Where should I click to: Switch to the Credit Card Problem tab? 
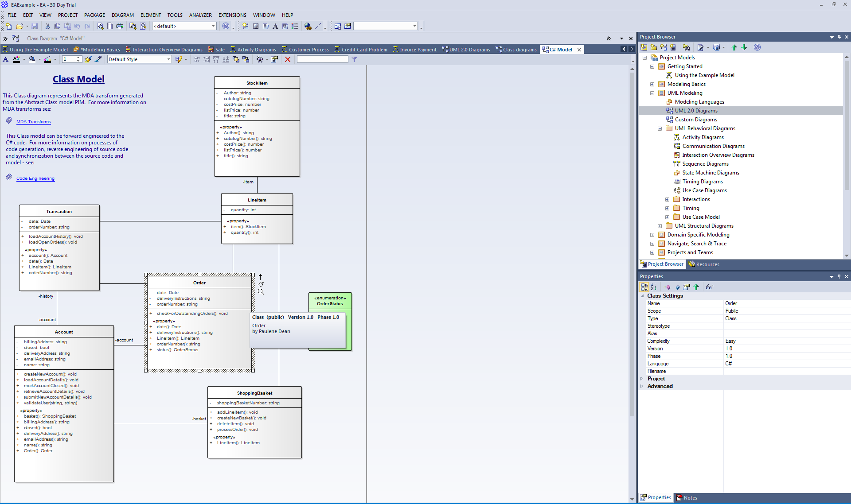(361, 50)
